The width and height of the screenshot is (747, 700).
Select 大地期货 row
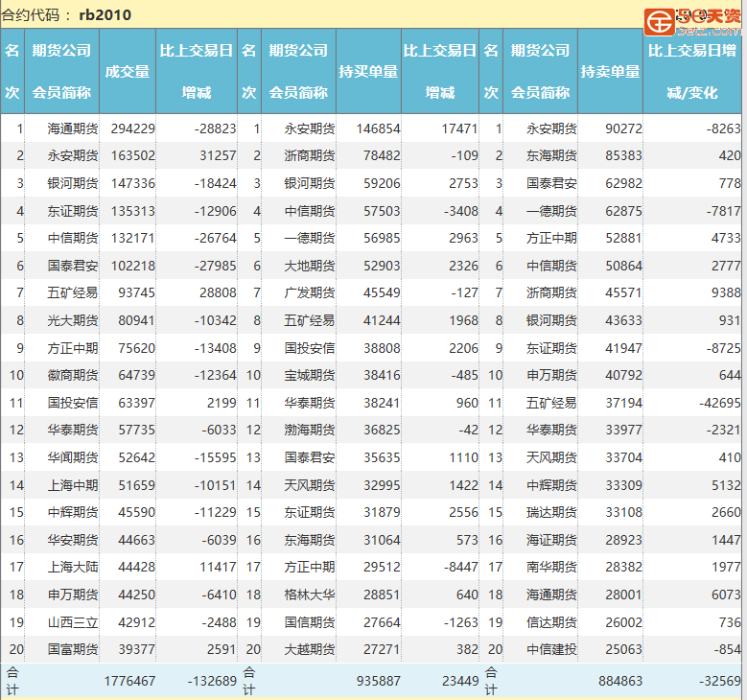pyautogui.click(x=310, y=266)
